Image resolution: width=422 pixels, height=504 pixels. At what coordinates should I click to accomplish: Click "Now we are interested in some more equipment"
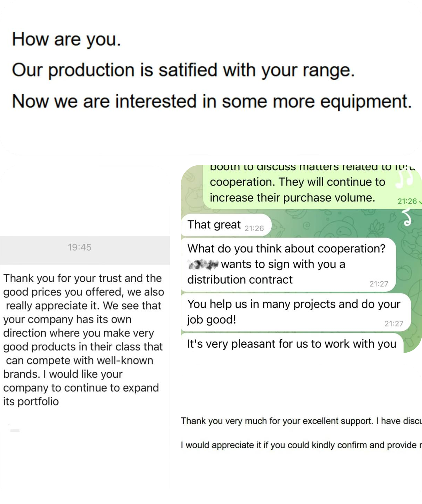click(x=212, y=101)
